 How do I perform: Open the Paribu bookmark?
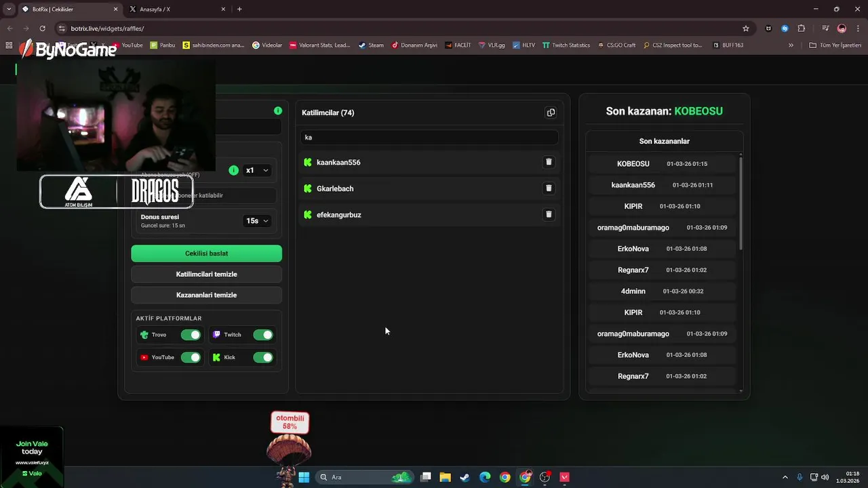tap(162, 45)
